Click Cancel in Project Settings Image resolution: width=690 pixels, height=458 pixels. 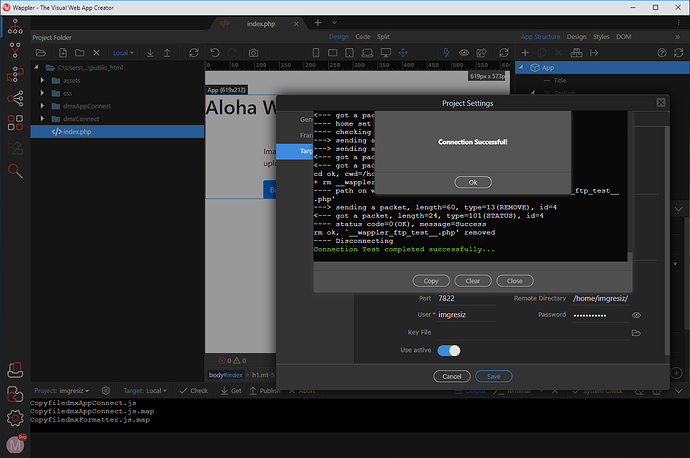(451, 376)
